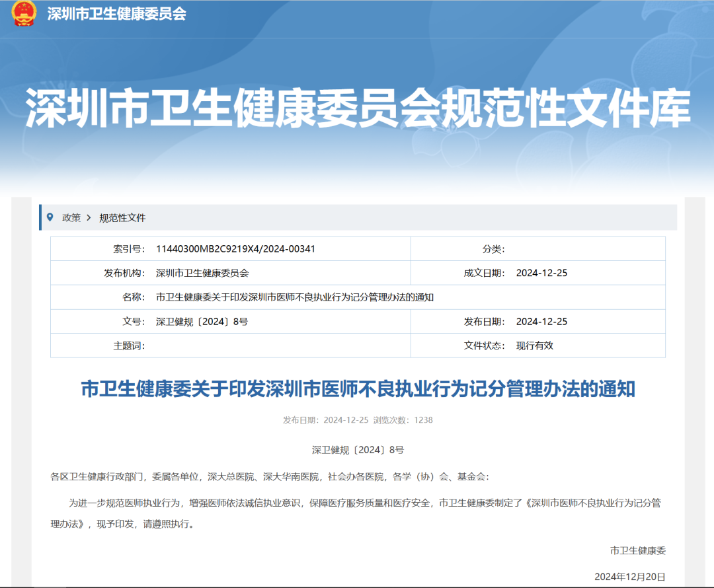Click the 发布日期：2024-12-25 line under title
This screenshot has height=588, width=714.
click(x=325, y=420)
